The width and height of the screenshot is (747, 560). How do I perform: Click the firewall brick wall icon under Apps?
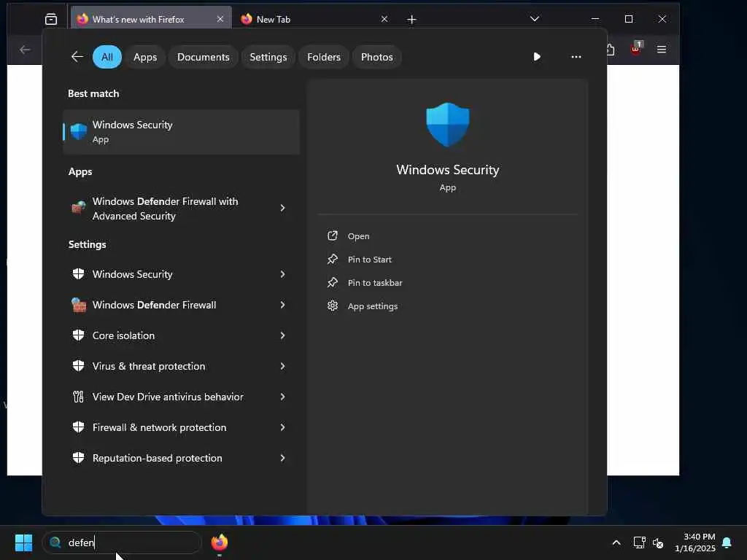pos(79,207)
